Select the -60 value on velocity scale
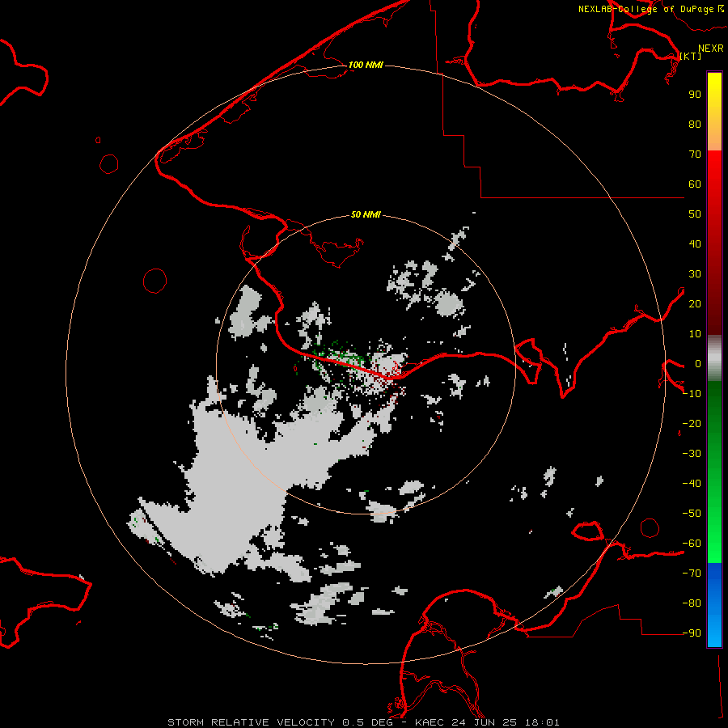 pos(692,544)
